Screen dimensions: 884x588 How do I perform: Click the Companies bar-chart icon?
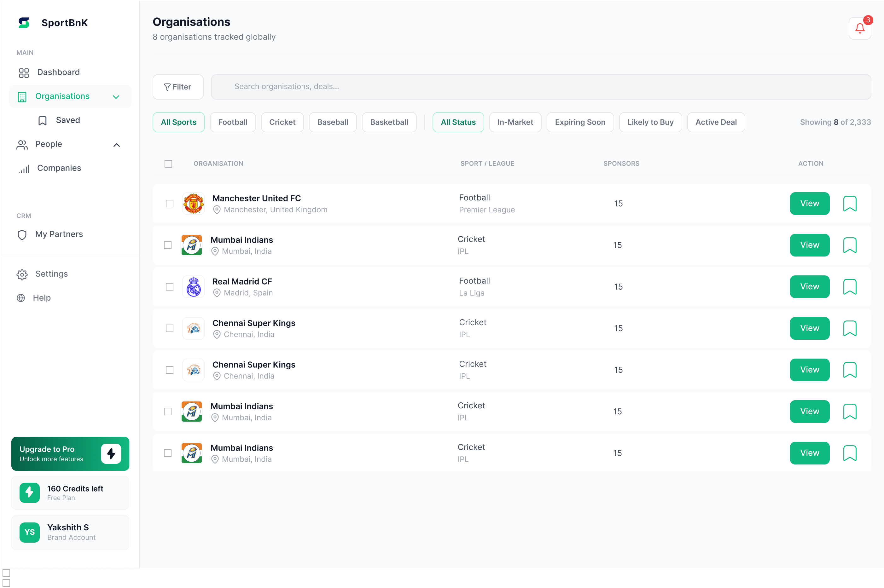tap(24, 169)
